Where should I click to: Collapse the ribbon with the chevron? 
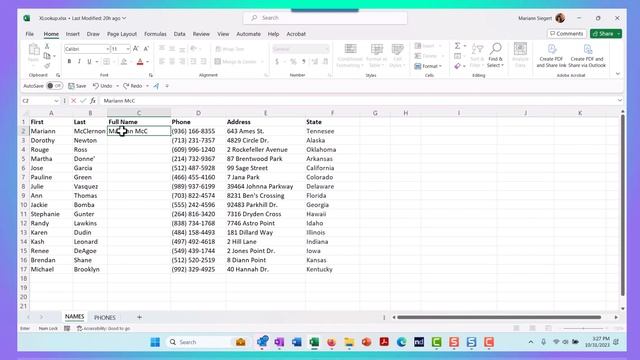tap(618, 74)
